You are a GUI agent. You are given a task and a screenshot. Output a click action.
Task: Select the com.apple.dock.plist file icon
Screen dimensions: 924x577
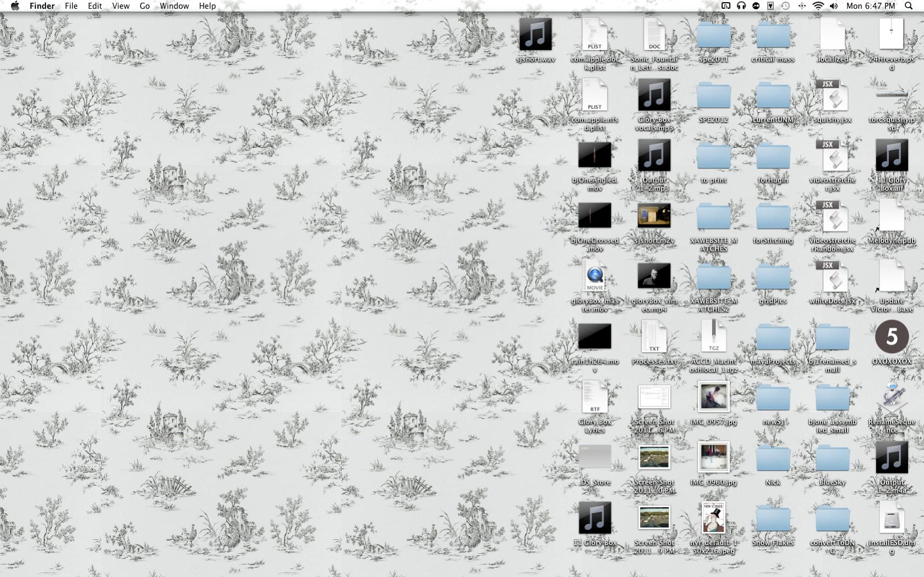(594, 34)
